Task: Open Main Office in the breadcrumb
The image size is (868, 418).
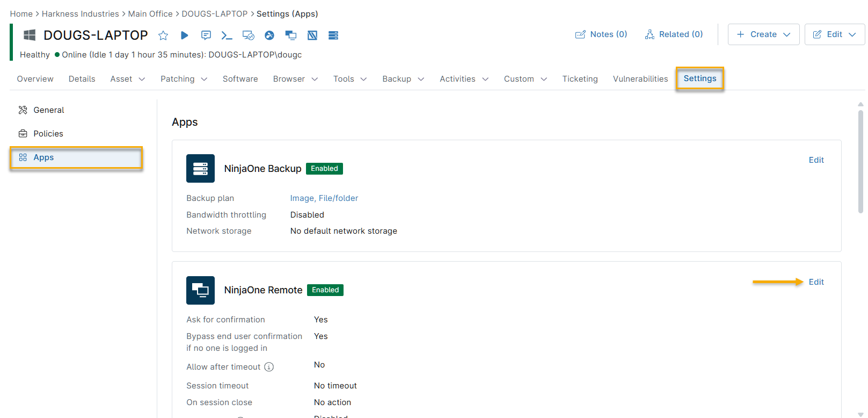Action: coord(150,14)
